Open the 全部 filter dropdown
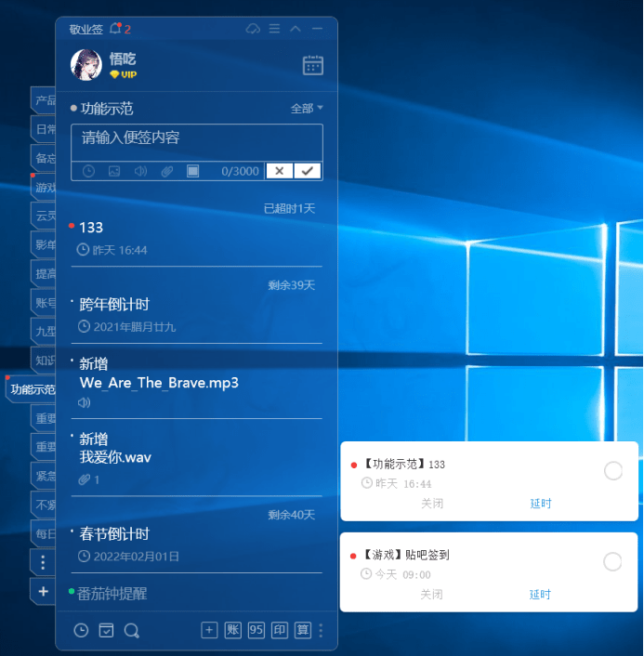The image size is (644, 656). [x=307, y=109]
